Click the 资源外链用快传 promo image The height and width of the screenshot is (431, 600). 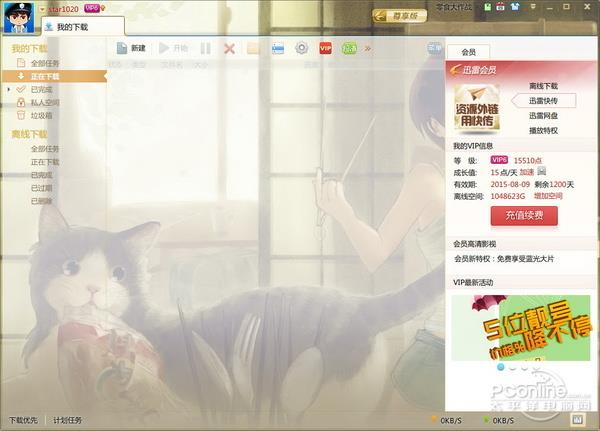pyautogui.click(x=477, y=109)
